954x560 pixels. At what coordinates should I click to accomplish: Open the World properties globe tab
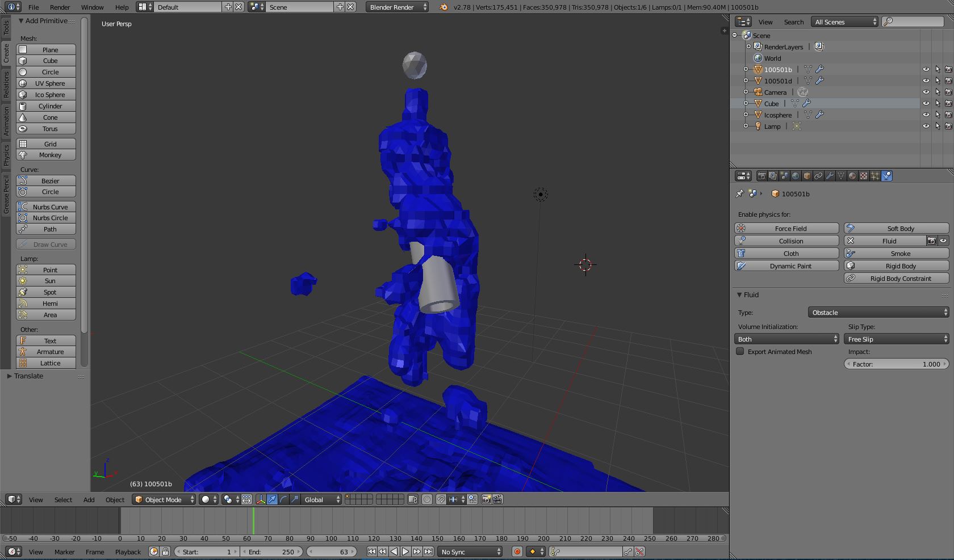(796, 176)
